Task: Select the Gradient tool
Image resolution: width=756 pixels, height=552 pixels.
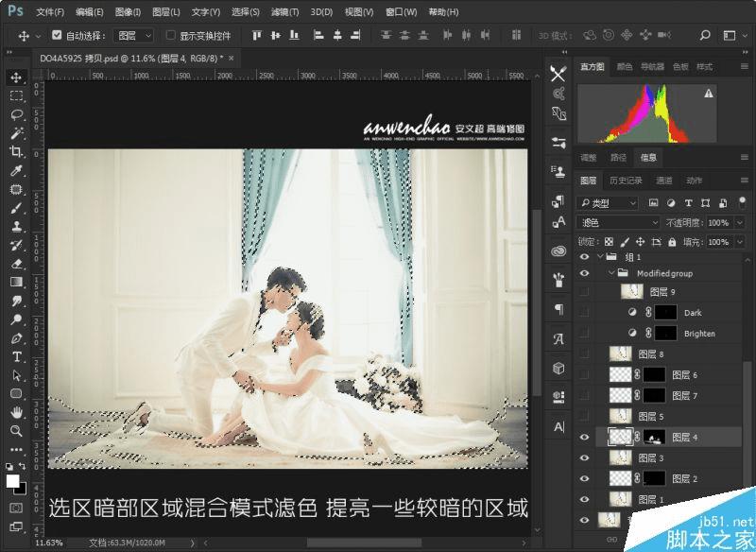Action: [x=16, y=282]
